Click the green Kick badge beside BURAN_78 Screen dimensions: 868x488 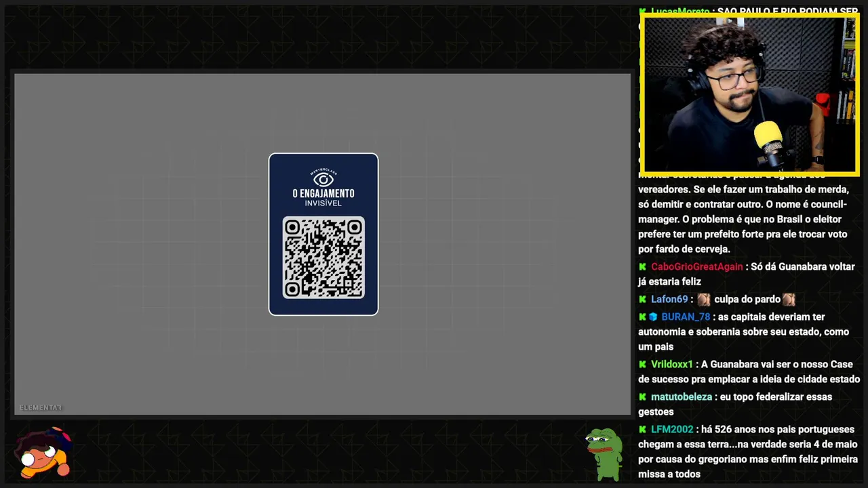(x=642, y=317)
